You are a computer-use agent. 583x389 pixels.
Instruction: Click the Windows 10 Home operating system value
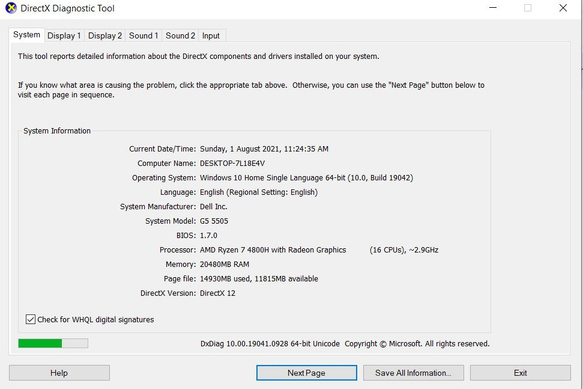(306, 178)
